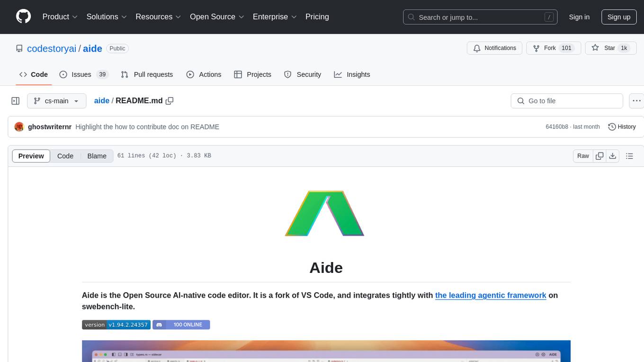The width and height of the screenshot is (644, 362).
Task: Switch to the Actions tab
Action: click(x=204, y=74)
